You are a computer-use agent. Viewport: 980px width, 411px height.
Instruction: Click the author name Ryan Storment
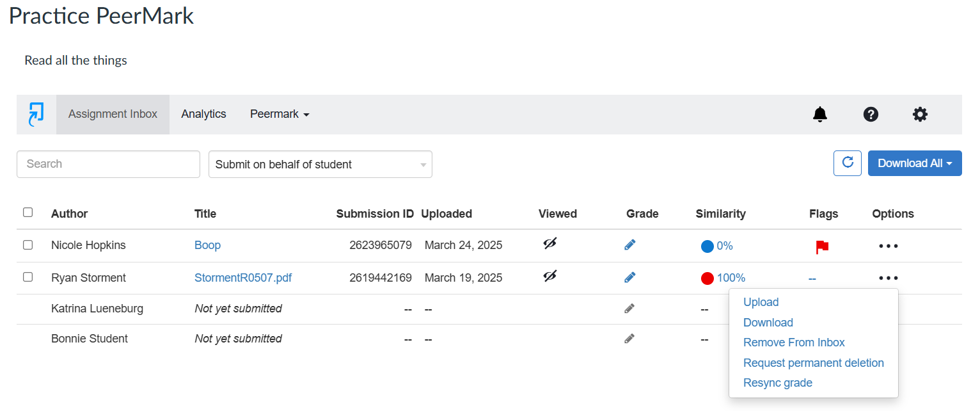pyautogui.click(x=88, y=278)
